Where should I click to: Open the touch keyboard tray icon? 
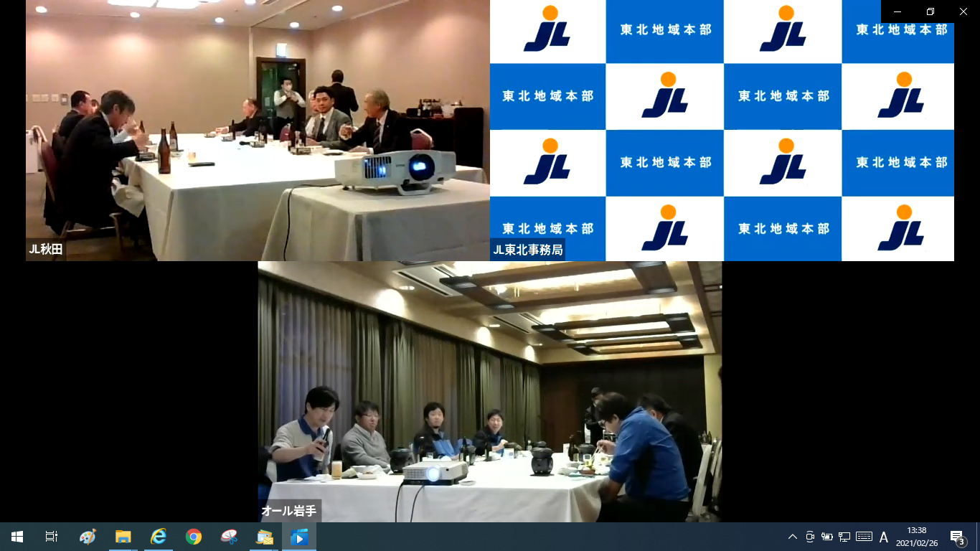click(x=864, y=537)
